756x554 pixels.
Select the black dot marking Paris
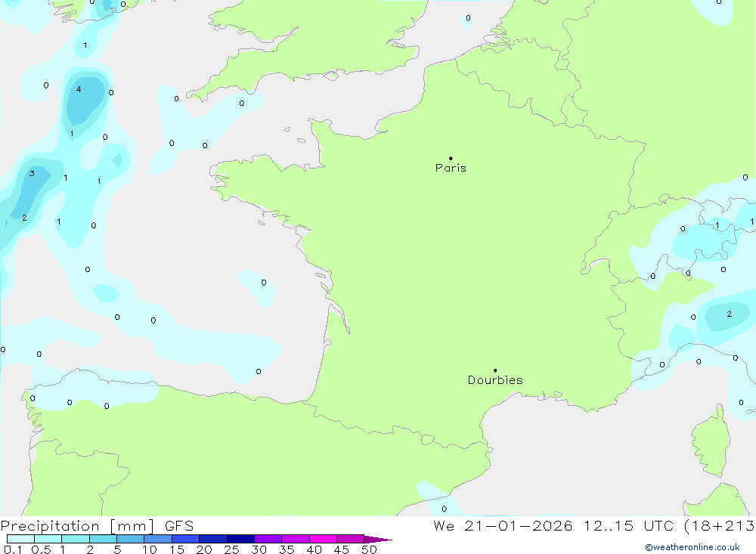(x=451, y=158)
